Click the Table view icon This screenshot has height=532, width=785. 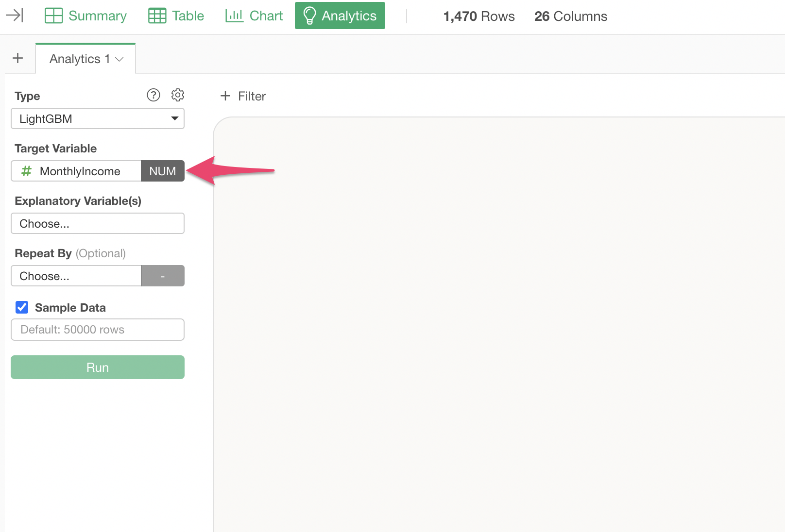coord(157,16)
